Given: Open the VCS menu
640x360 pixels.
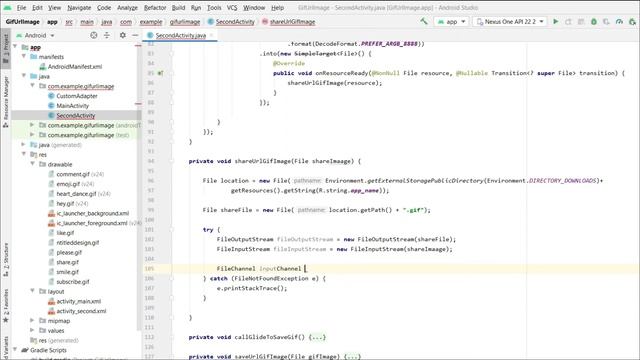Looking at the screenshot, I should click(232, 8).
